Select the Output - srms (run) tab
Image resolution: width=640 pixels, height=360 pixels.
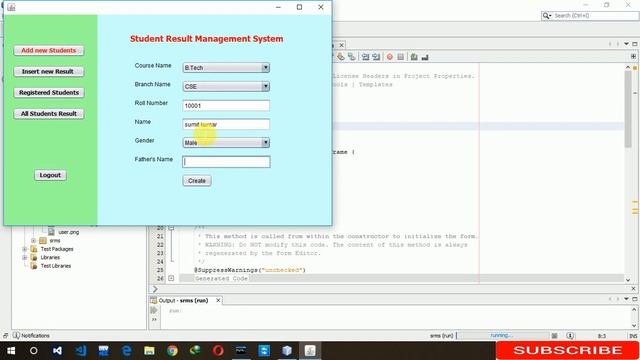183,300
